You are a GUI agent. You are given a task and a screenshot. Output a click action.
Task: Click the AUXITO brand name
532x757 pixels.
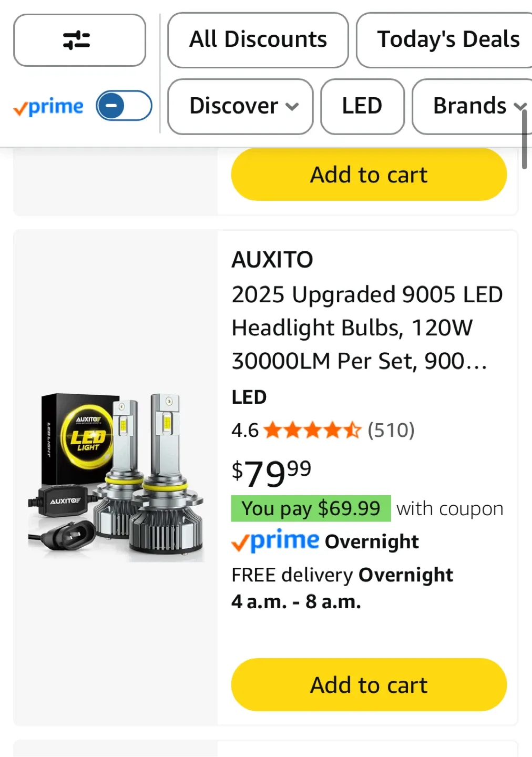click(x=272, y=260)
